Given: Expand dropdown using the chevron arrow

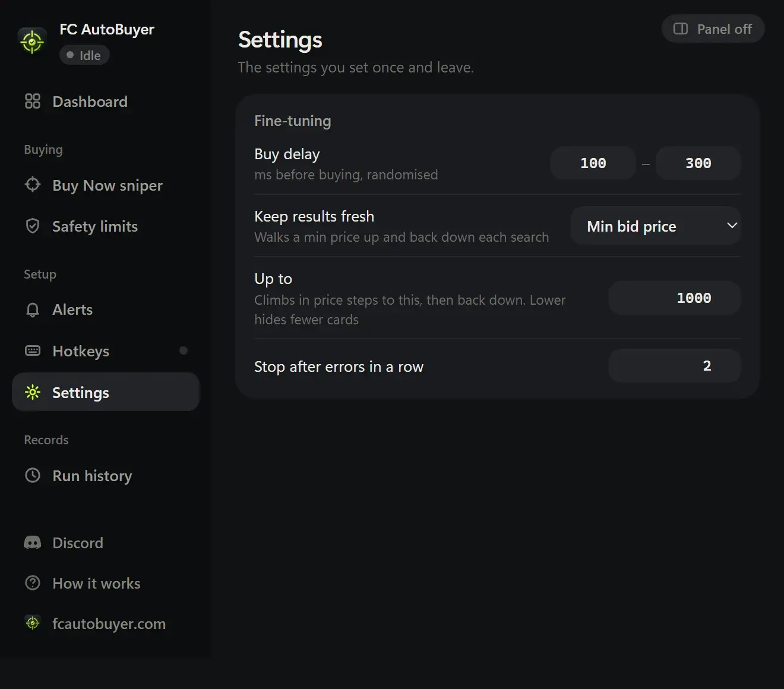Looking at the screenshot, I should click(732, 226).
